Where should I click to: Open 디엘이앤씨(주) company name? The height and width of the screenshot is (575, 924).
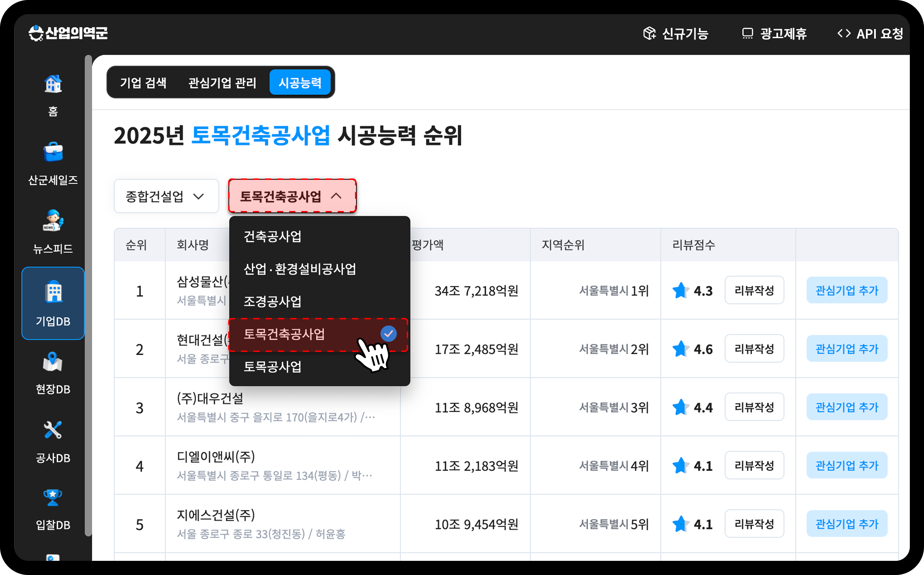(x=216, y=456)
